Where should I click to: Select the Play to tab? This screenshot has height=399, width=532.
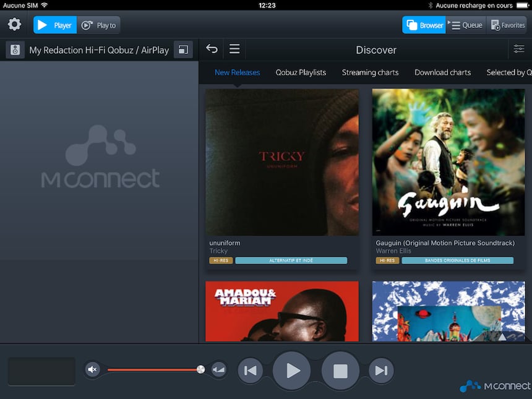coord(99,25)
